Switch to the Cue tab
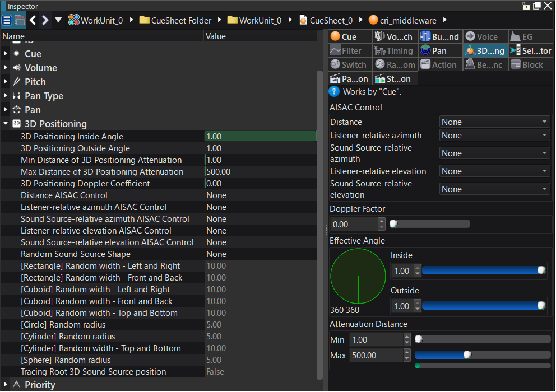The image size is (556, 392). [350, 36]
